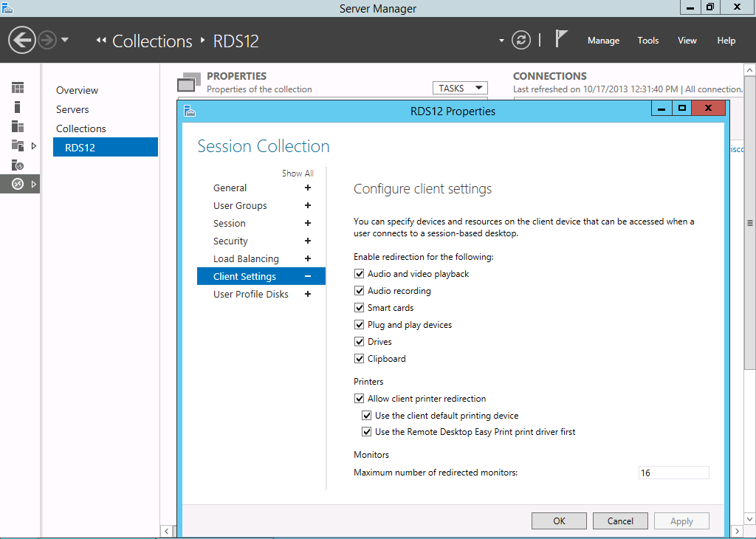Viewport: 756px width, 539px height.
Task: Uncheck Audio and video playback
Action: click(360, 274)
